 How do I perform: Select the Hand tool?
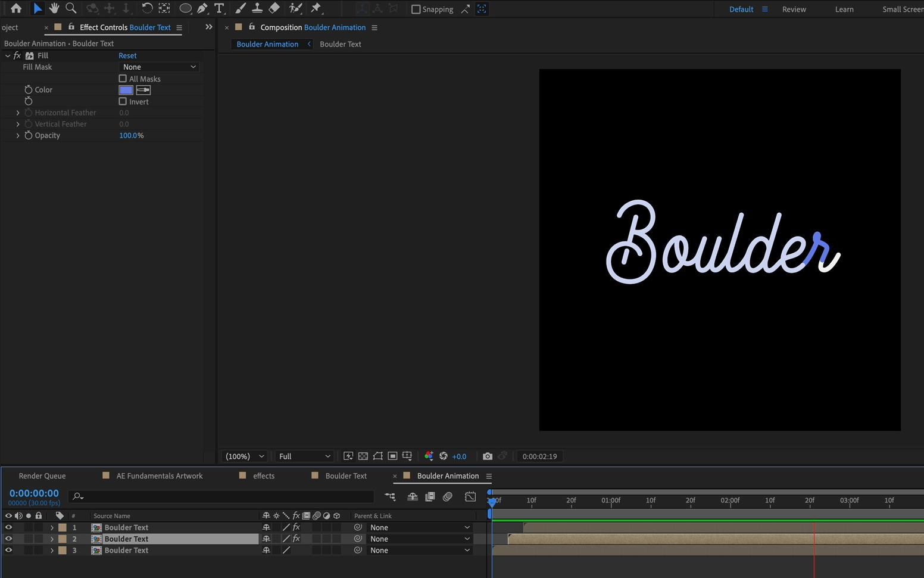(54, 8)
